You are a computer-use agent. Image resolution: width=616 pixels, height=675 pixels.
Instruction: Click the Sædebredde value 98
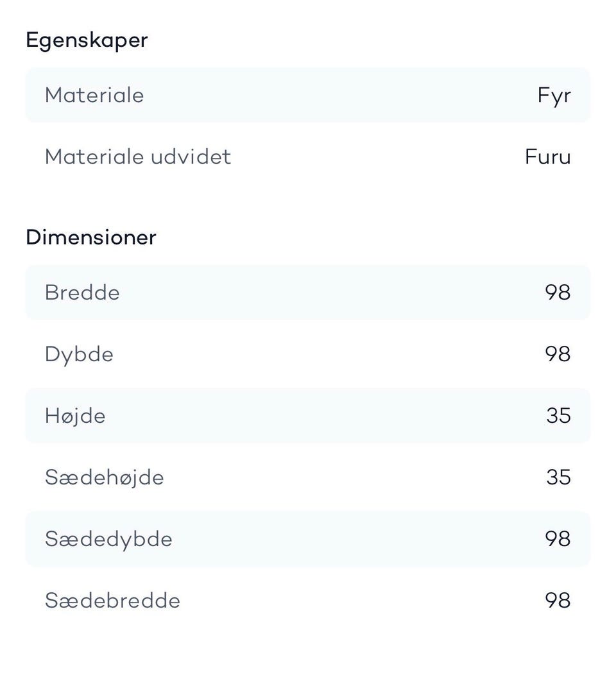[558, 601]
